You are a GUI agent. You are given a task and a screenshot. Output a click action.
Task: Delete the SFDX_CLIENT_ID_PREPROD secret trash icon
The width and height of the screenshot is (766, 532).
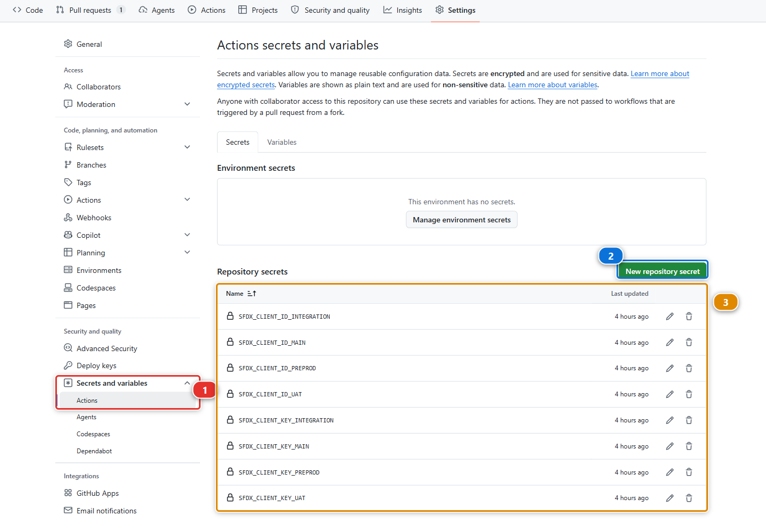click(x=689, y=368)
